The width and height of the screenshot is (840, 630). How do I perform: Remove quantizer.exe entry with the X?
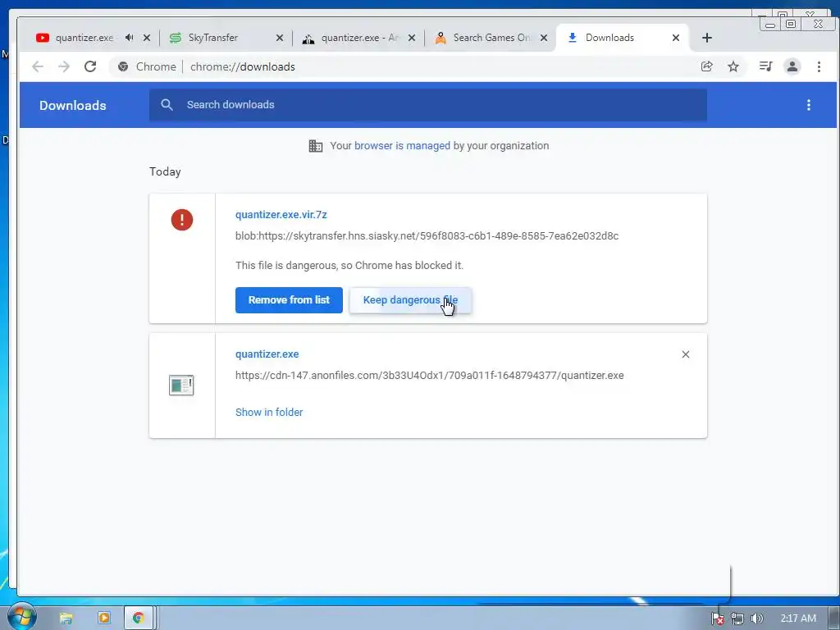(685, 354)
